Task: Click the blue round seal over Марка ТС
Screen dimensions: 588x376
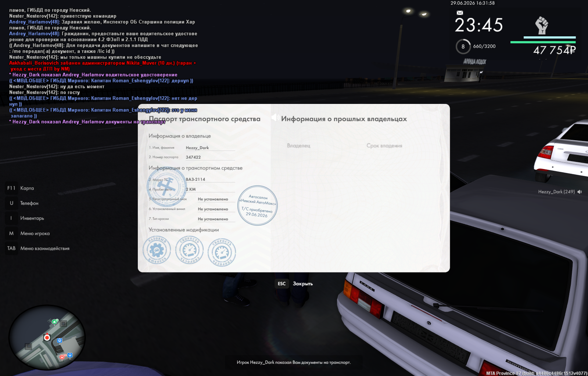Action: click(x=167, y=188)
